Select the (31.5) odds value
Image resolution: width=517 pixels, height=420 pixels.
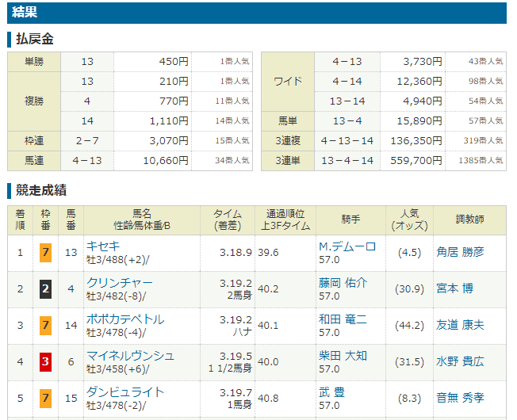tap(409, 361)
